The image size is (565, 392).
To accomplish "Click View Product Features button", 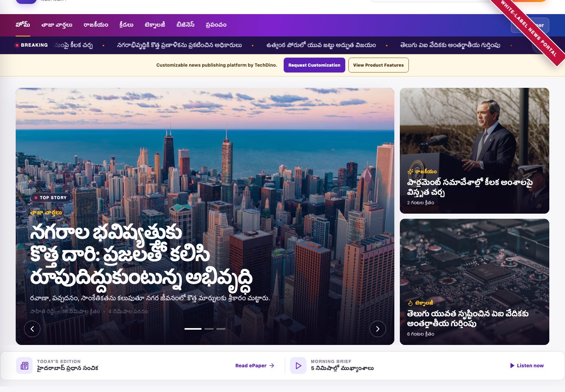I will [378, 65].
